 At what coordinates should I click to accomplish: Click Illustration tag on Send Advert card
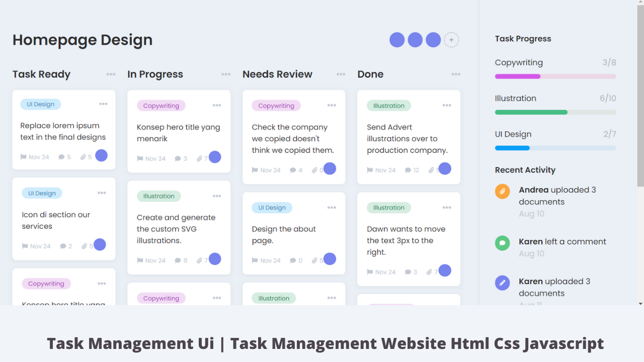tap(389, 106)
